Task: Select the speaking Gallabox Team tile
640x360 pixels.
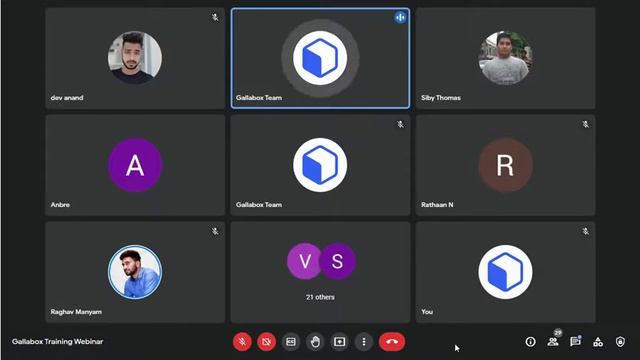Action: point(320,58)
